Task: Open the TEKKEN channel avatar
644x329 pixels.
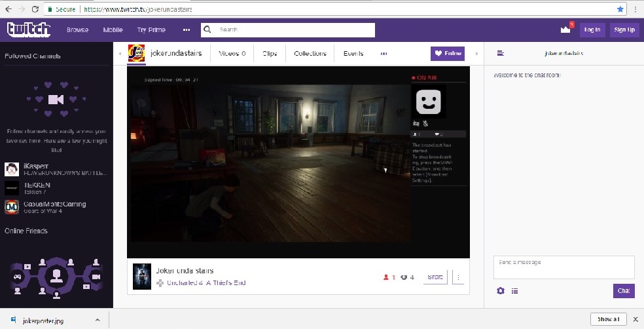Action: click(x=12, y=188)
